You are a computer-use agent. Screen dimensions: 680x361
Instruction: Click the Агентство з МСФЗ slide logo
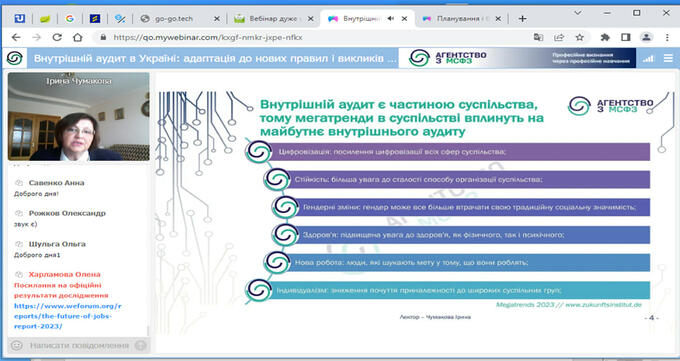tap(611, 105)
